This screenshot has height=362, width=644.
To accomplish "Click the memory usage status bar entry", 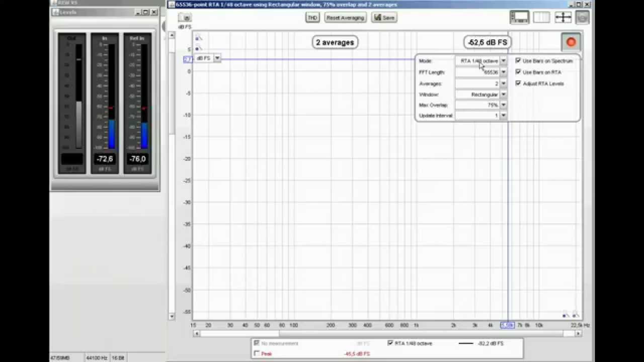I will tap(60, 358).
